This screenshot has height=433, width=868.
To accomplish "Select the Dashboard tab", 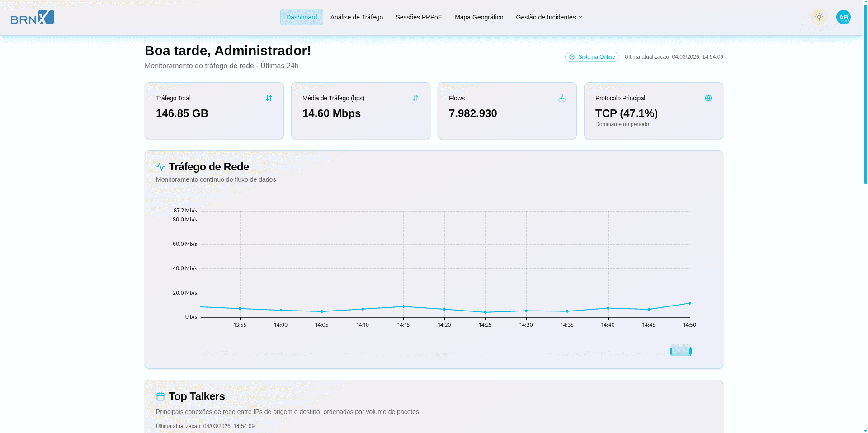I will tap(302, 17).
